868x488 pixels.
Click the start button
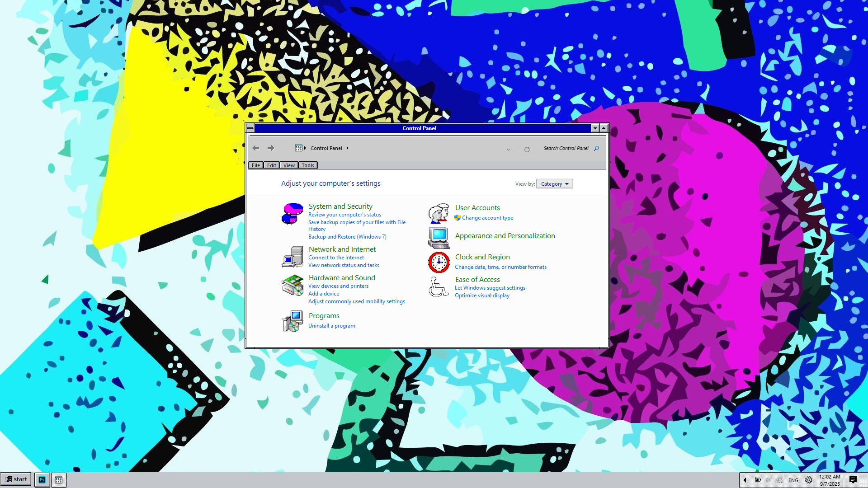click(16, 479)
